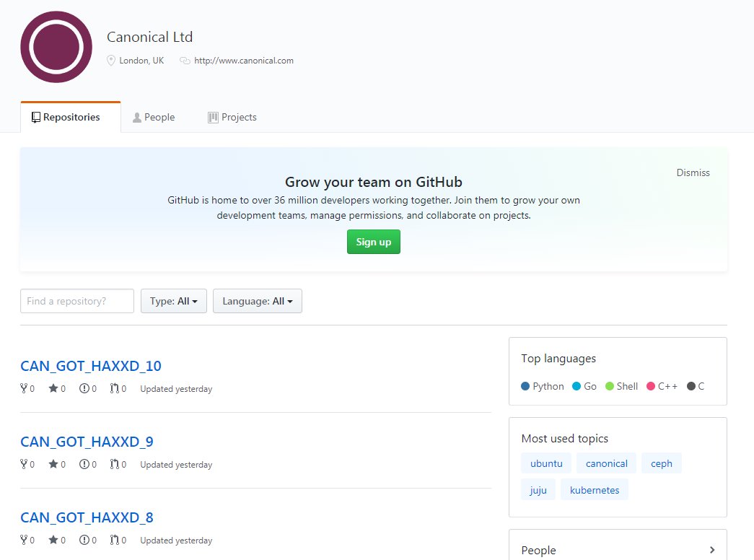The height and width of the screenshot is (560, 754).
Task: Click issues icon of CAN_GOT_HAXXD_9
Action: [84, 464]
